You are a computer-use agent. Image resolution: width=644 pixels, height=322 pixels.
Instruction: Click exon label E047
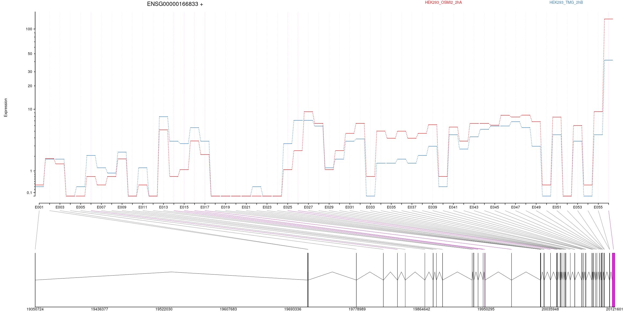point(515,207)
